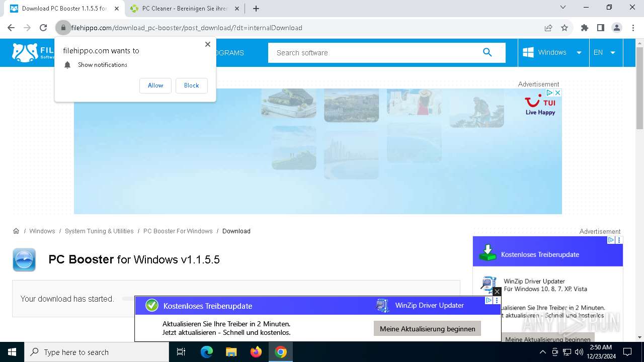Click the FileHippo logo

pos(33,52)
